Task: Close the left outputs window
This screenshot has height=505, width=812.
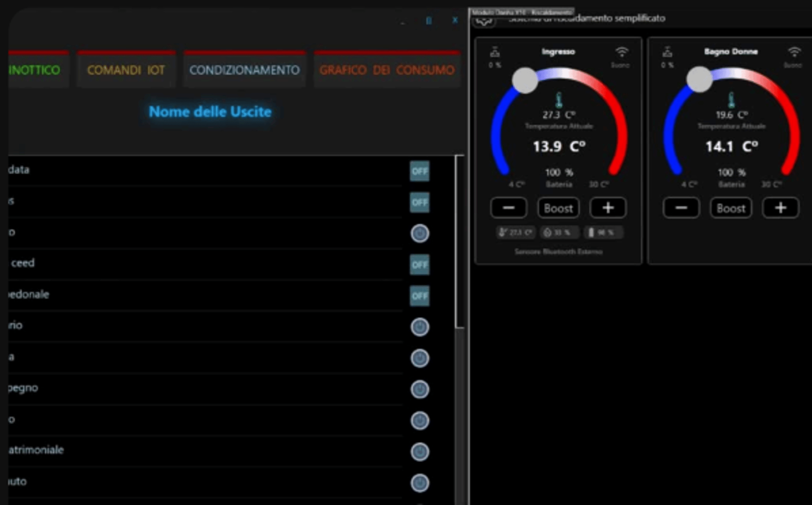Action: pos(455,20)
